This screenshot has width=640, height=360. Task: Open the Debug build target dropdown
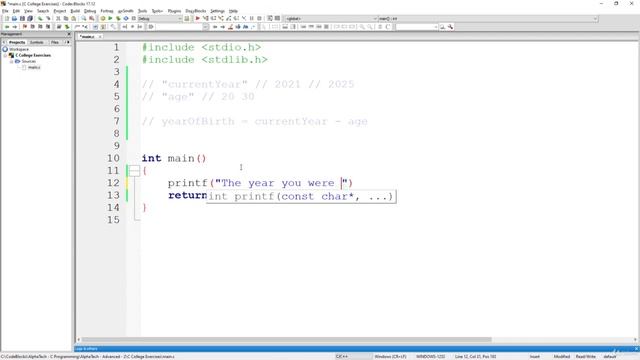(160, 19)
